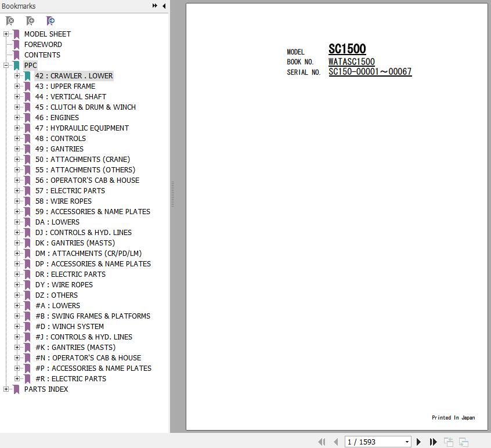The width and height of the screenshot is (491, 448).
Task: Expand the PARTS INDEX bookmark
Action: 6,389
